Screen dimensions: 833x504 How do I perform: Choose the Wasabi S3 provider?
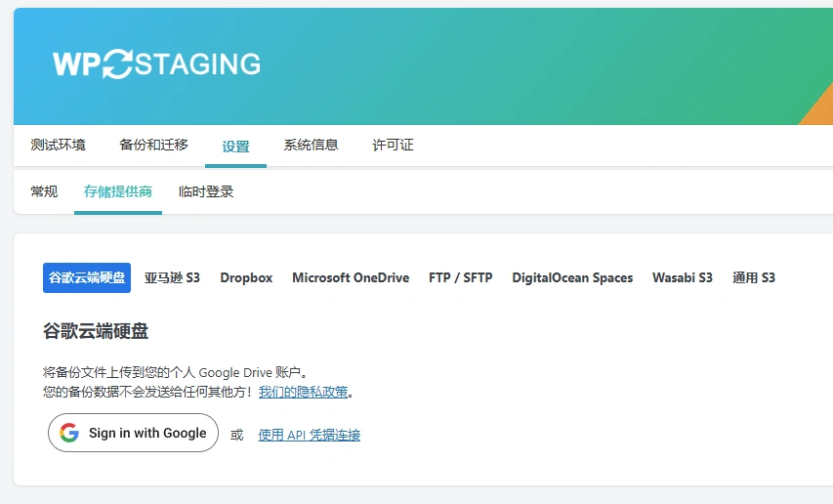(683, 277)
